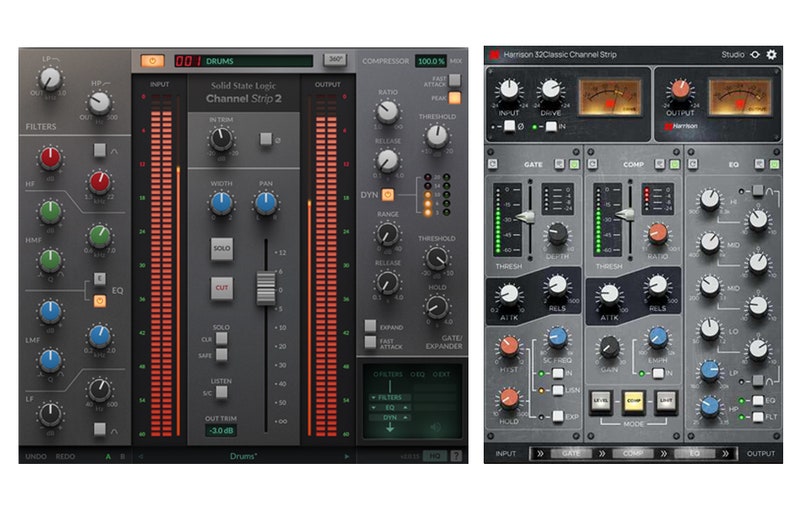Toggle the DYN power button
This screenshot has height=508, width=800.
click(x=387, y=195)
